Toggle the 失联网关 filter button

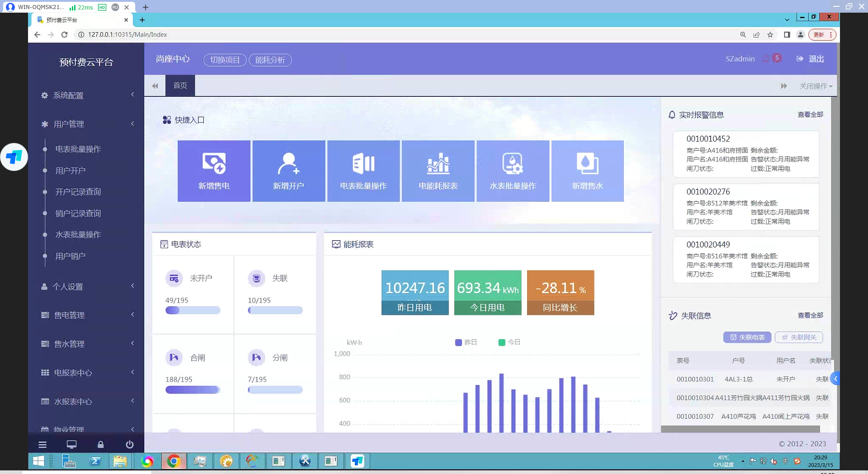[x=799, y=337]
